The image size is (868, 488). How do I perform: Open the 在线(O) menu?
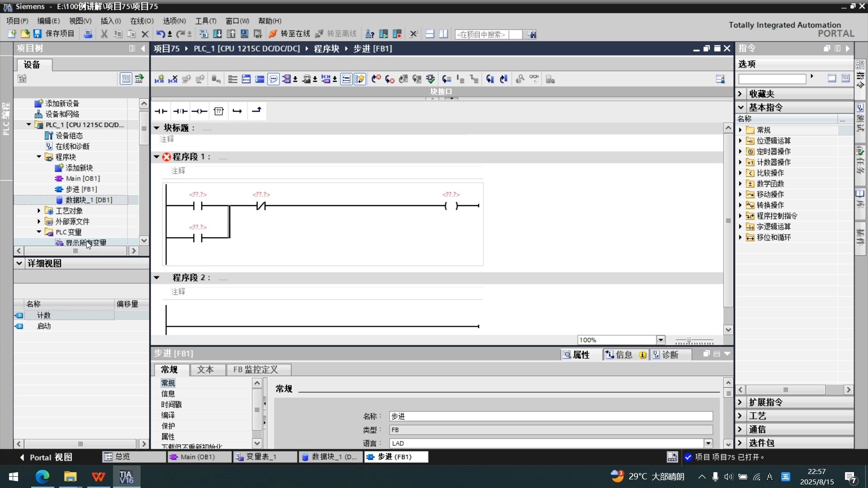(142, 21)
